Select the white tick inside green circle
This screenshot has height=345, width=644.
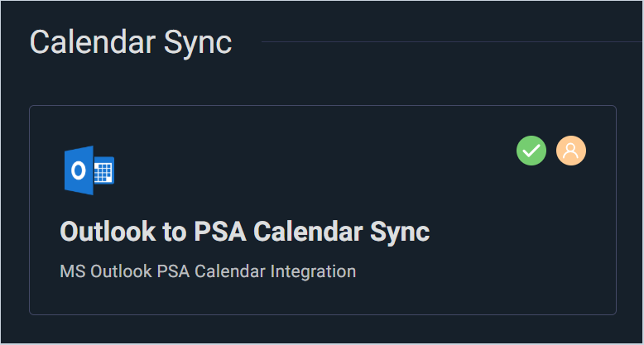click(x=531, y=151)
